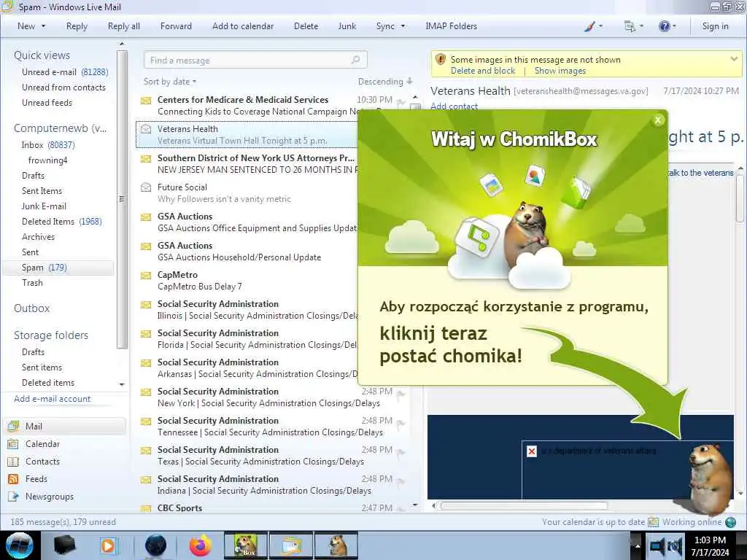
Task: Click the message list scroll down arrow
Action: click(415, 505)
